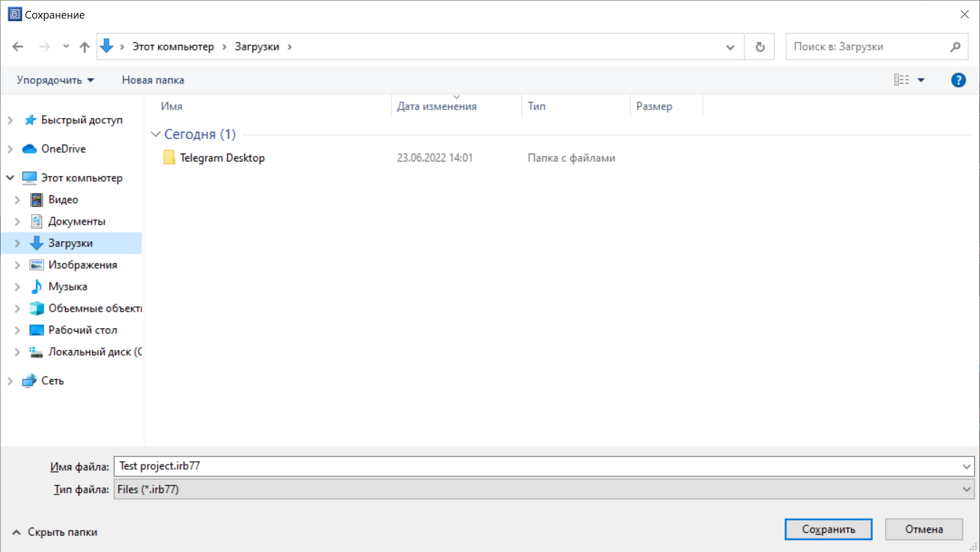Go up one folder level
980x552 pixels.
tap(84, 47)
